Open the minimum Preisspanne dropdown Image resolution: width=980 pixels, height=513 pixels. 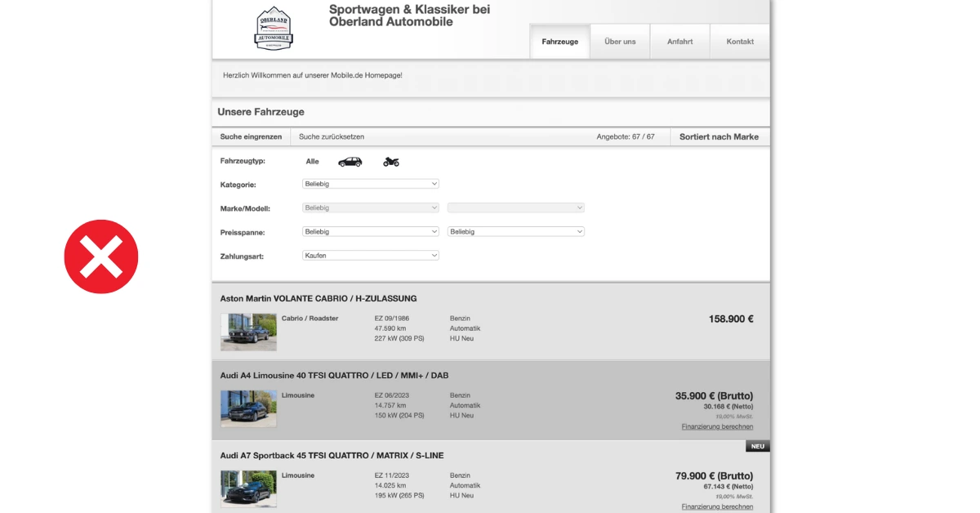(370, 231)
